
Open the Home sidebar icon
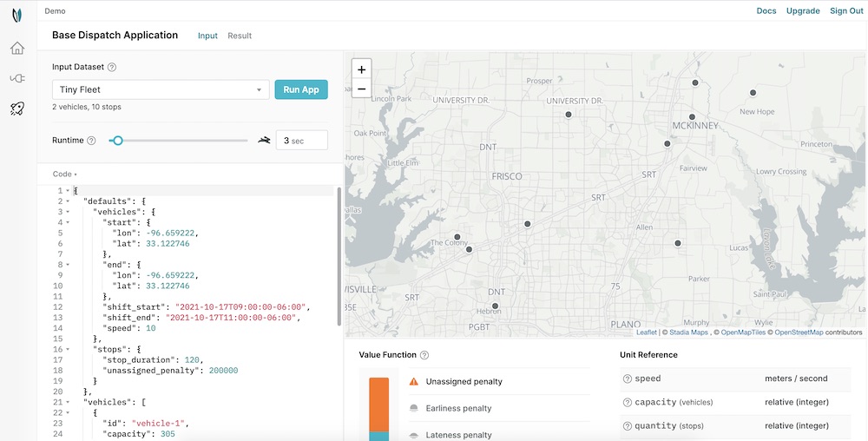point(17,48)
